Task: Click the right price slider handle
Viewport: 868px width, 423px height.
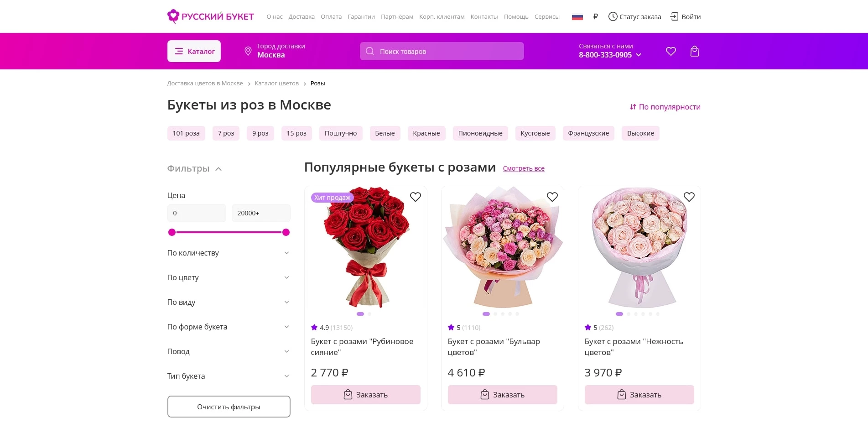Action: 286,232
